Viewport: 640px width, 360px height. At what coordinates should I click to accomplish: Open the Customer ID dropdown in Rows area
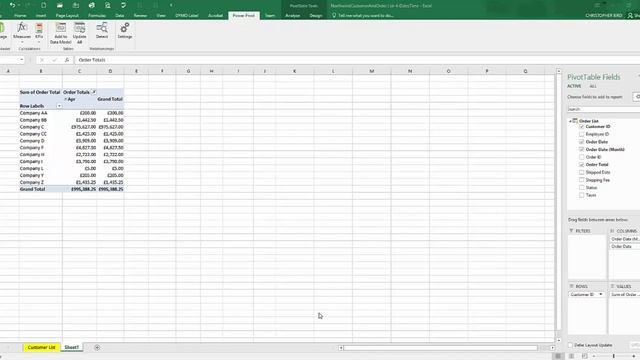(600, 294)
